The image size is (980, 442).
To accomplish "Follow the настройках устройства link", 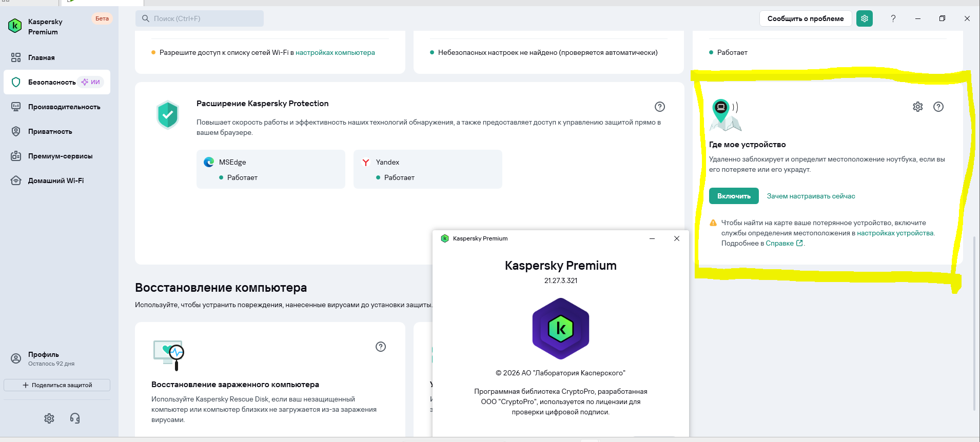I will pos(895,233).
